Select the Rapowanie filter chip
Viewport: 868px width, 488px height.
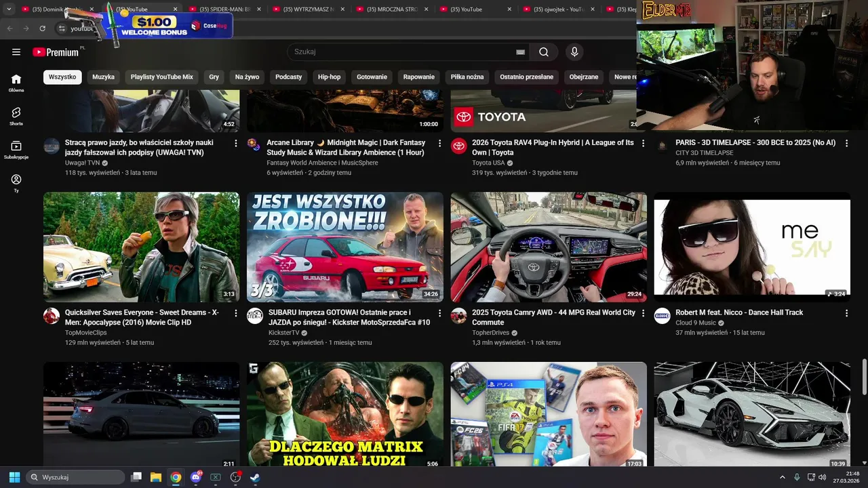(x=419, y=77)
